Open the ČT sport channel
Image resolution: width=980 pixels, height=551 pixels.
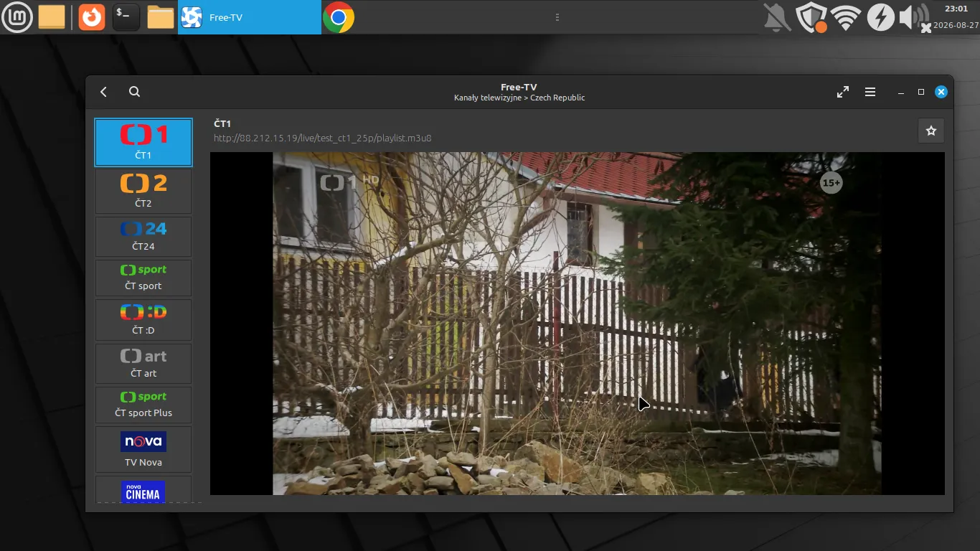click(143, 278)
